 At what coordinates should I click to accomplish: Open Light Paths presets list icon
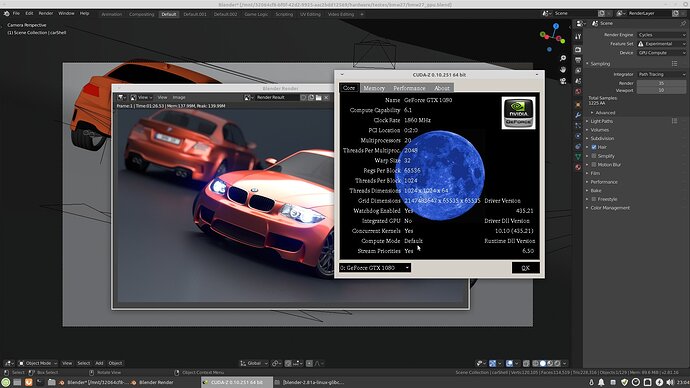[675, 121]
